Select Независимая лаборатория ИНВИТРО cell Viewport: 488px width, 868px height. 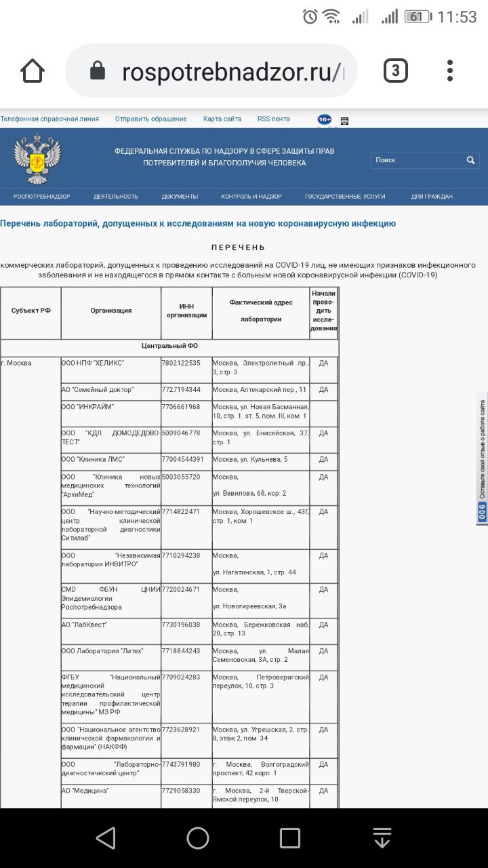click(111, 566)
